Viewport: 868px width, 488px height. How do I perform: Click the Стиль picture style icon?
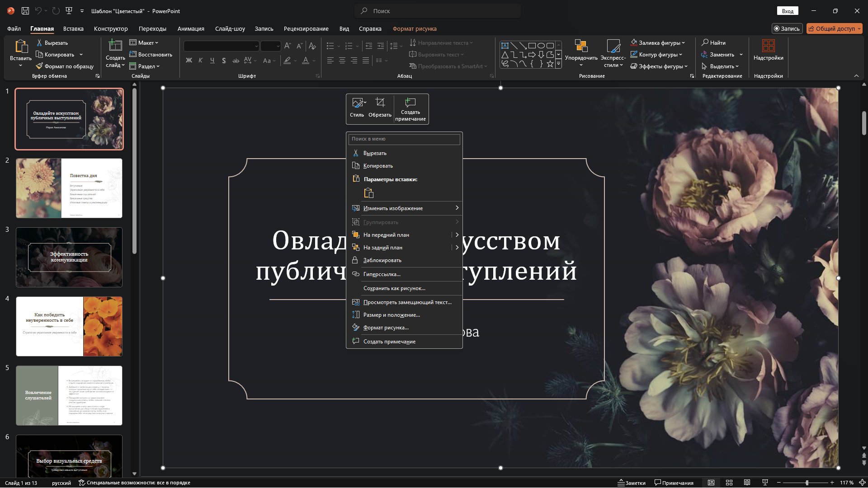click(357, 103)
